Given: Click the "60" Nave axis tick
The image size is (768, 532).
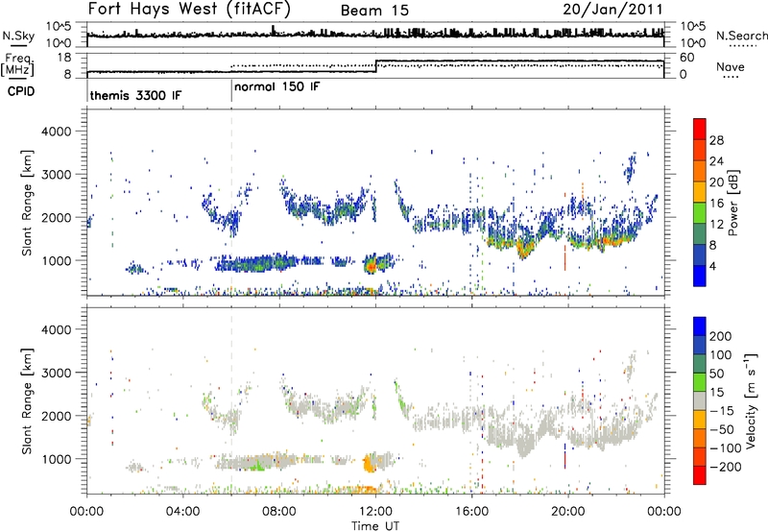Looking at the screenshot, I should point(687,58).
